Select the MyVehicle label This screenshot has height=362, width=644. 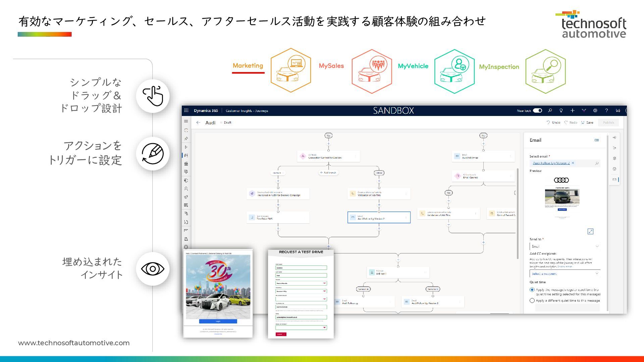click(x=413, y=66)
